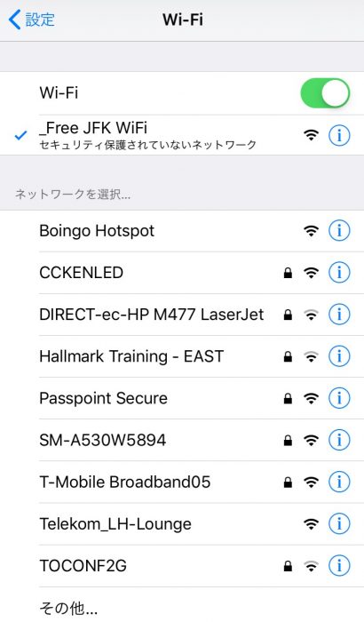This screenshot has height=622, width=364.
Task: Tap その他... to add other network
Action: [x=182, y=604]
